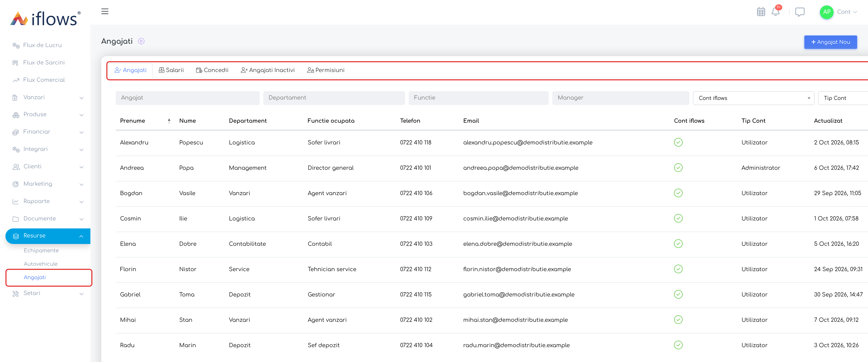
Task: Sort by Prenume column arrow
Action: pyautogui.click(x=169, y=121)
